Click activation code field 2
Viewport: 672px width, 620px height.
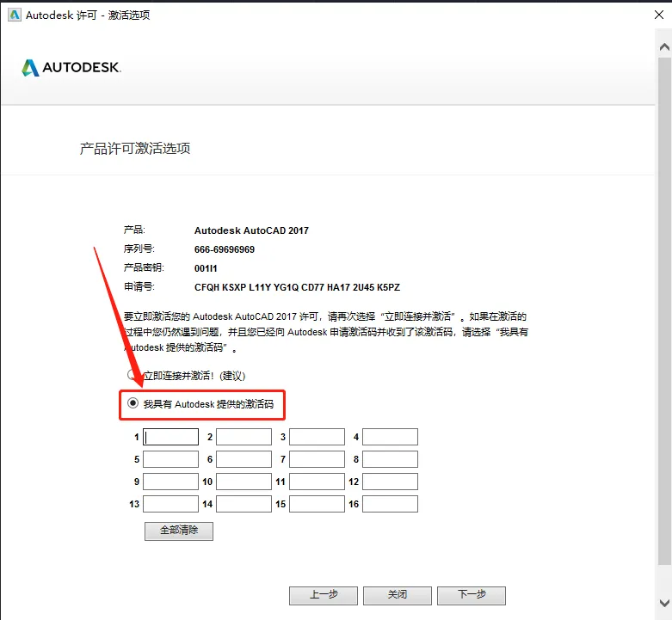pos(244,437)
